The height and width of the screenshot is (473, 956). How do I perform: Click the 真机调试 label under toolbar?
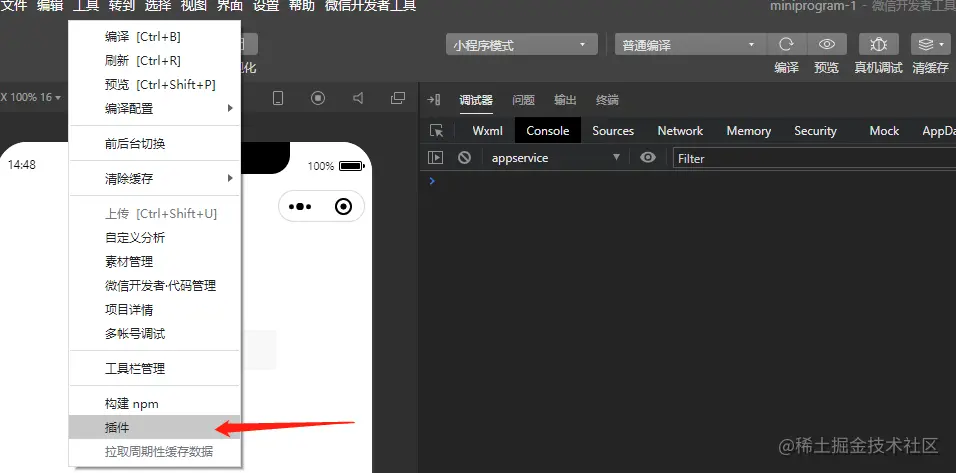tap(878, 68)
